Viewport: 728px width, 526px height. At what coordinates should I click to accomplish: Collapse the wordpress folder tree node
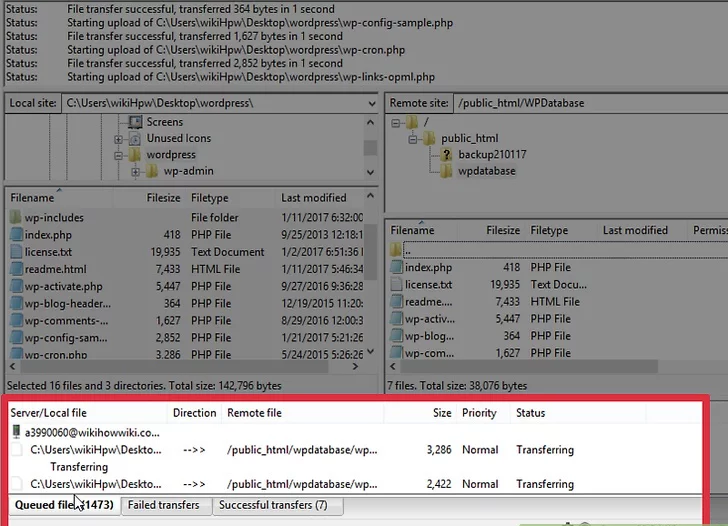119,156
